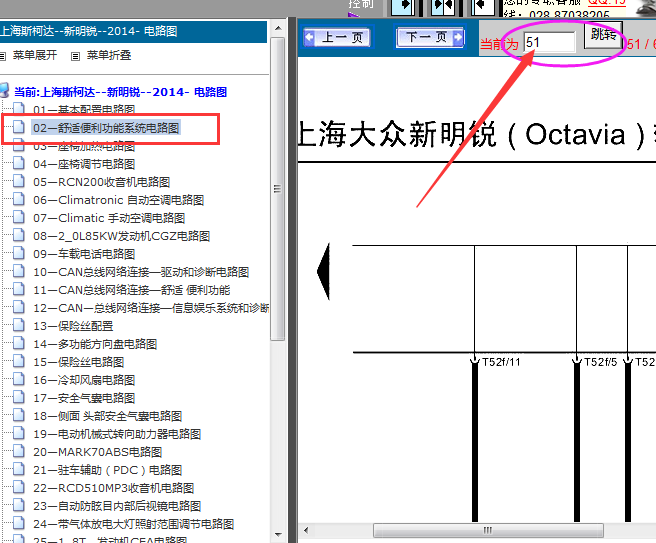Click the 跳转 jump button
656x543 pixels.
(603, 35)
